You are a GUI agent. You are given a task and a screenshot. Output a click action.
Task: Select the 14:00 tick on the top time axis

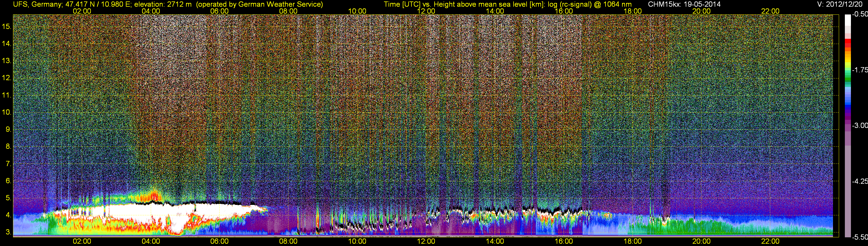pyautogui.click(x=495, y=11)
